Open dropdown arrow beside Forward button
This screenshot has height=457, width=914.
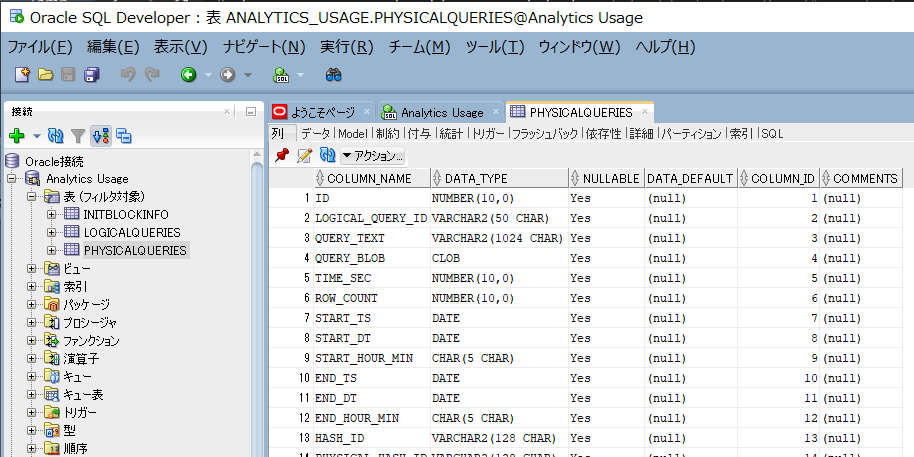pos(248,75)
